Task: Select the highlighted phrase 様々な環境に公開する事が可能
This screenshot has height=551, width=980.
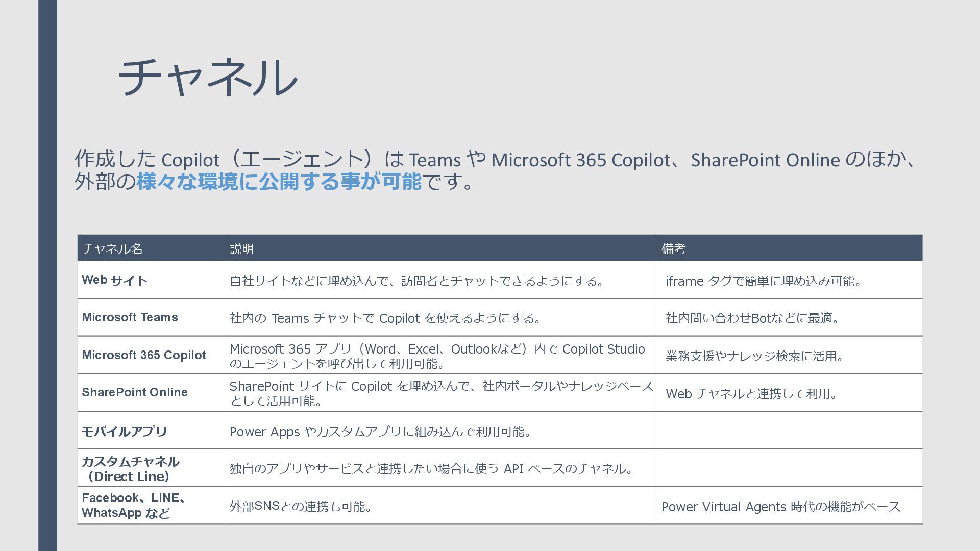Action: [x=279, y=181]
